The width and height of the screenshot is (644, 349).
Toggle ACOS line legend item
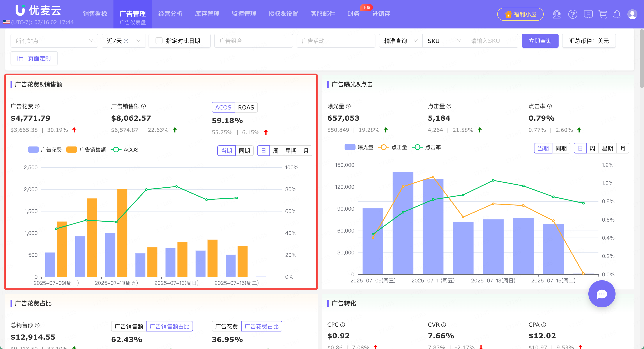click(x=124, y=150)
